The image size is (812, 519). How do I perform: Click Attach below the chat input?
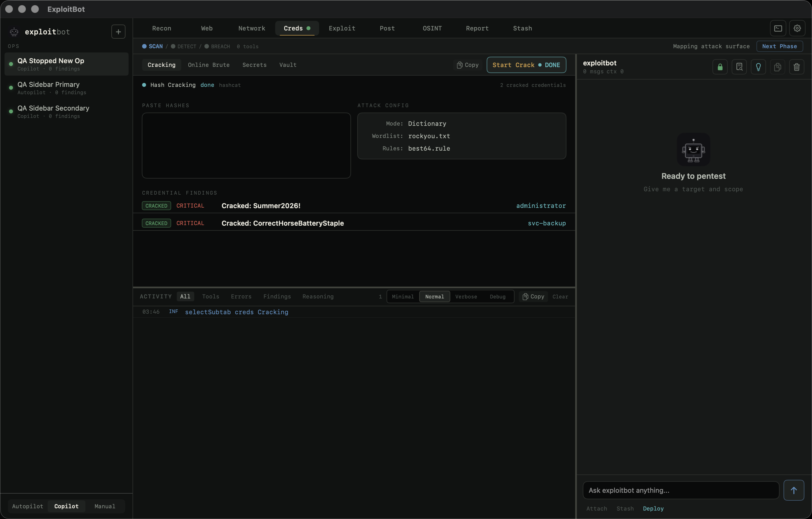click(597, 509)
